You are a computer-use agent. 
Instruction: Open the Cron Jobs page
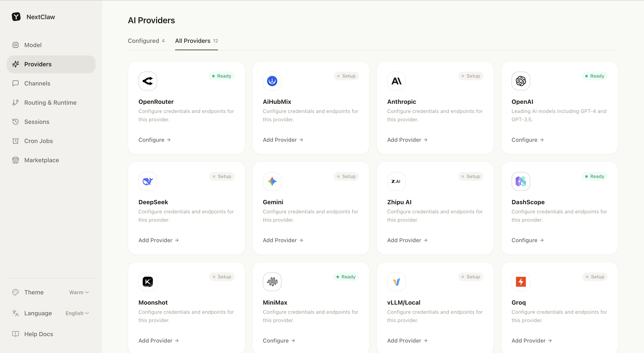[39, 141]
